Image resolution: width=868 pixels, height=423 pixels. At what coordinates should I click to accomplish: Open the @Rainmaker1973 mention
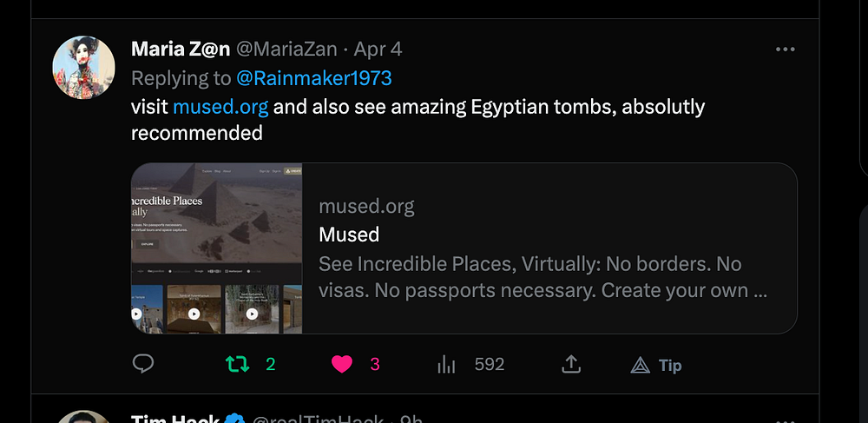[x=314, y=78]
